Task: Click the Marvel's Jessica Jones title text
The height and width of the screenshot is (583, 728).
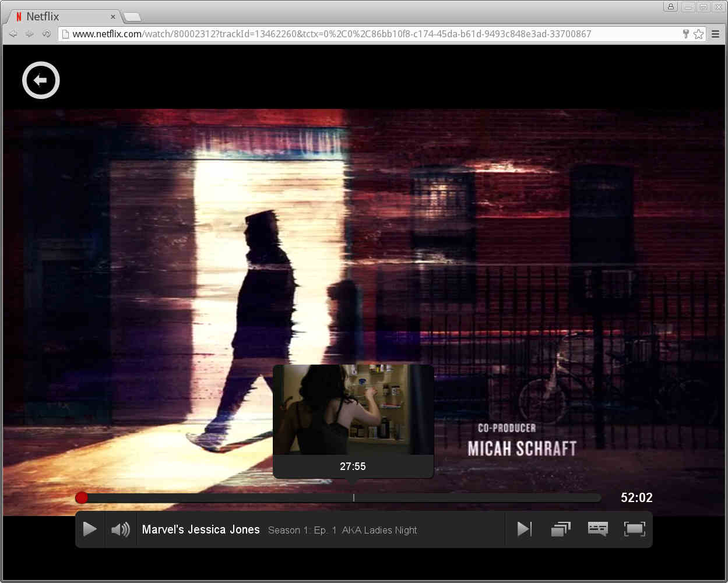Action: tap(201, 529)
